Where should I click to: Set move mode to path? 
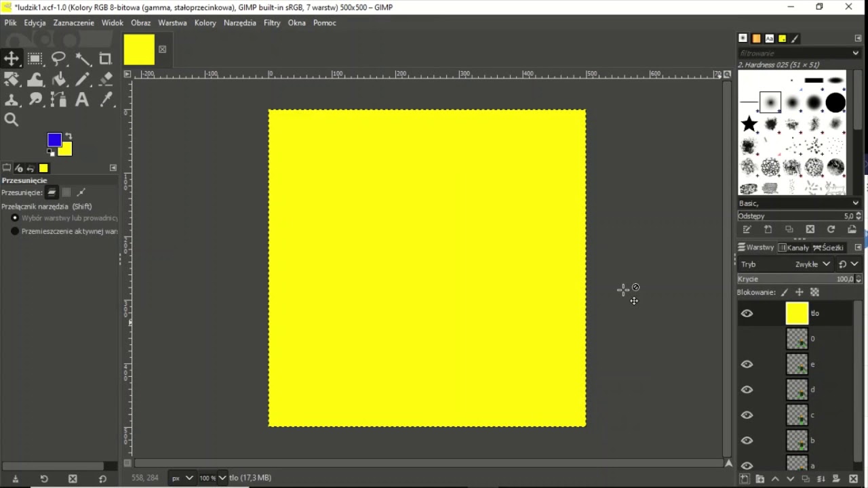81,192
